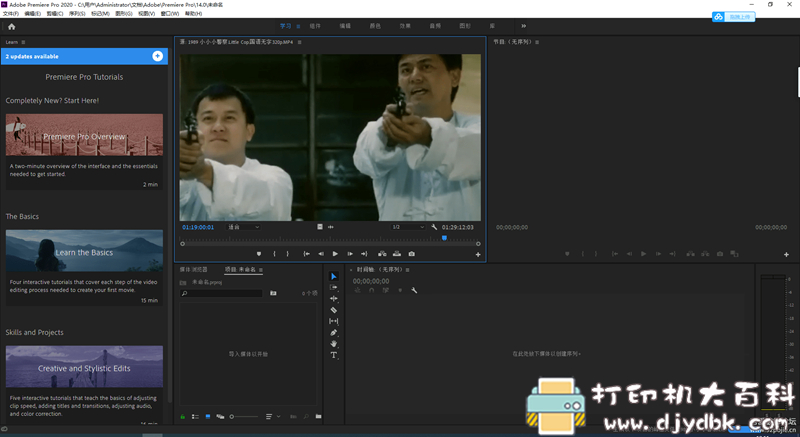Open Source monitor button editor plus

[x=478, y=254]
